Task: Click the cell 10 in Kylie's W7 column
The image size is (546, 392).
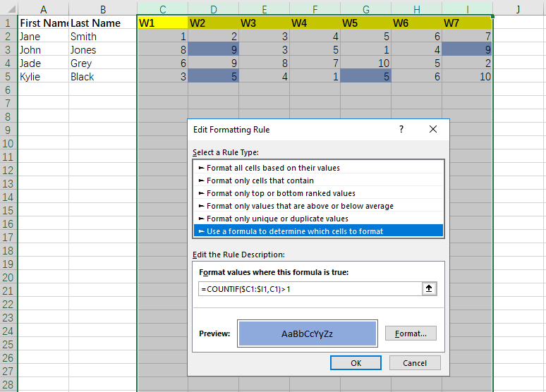Action: click(x=467, y=77)
